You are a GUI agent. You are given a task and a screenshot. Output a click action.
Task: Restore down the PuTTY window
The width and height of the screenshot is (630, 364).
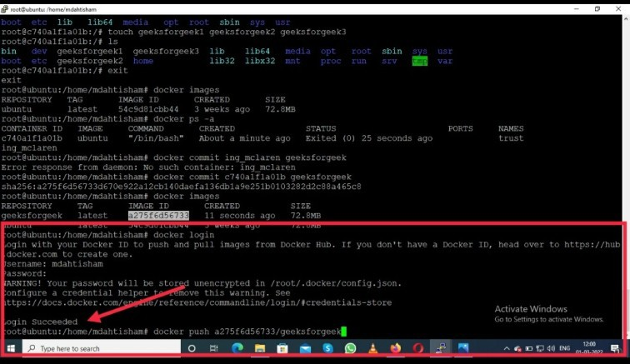tap(597, 9)
